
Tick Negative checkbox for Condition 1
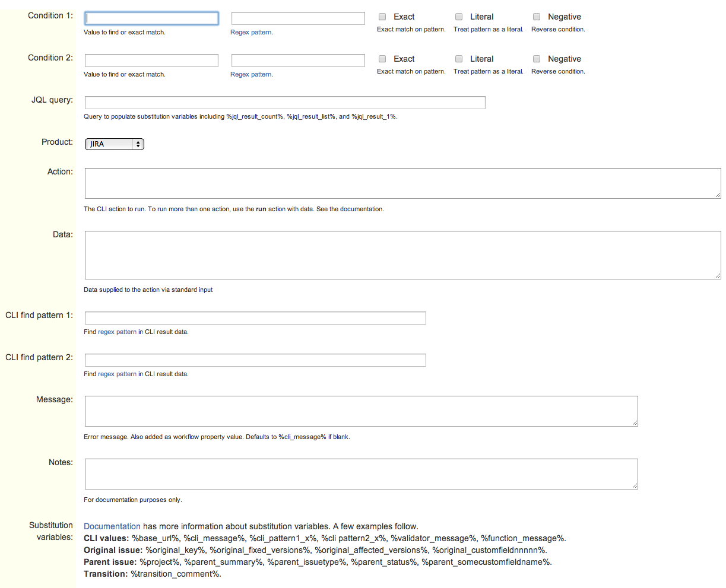(537, 17)
